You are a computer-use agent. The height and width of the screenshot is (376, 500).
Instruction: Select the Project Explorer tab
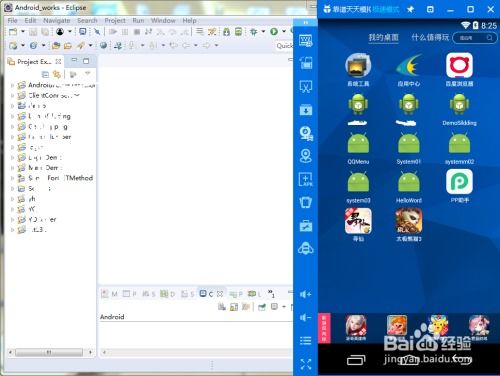[x=34, y=62]
